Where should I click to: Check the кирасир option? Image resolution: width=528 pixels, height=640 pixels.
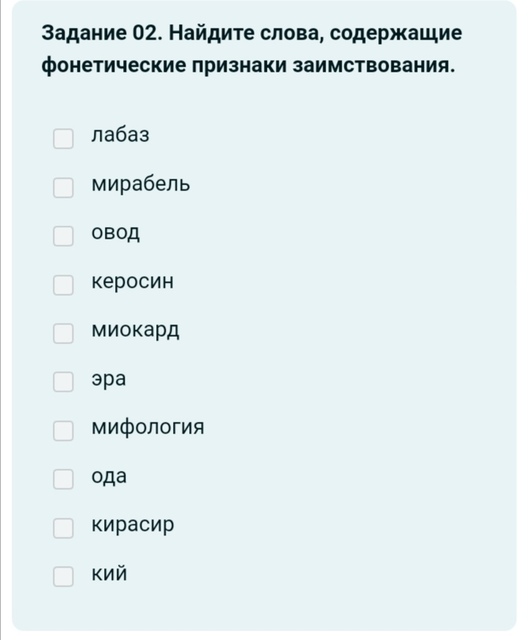click(63, 528)
